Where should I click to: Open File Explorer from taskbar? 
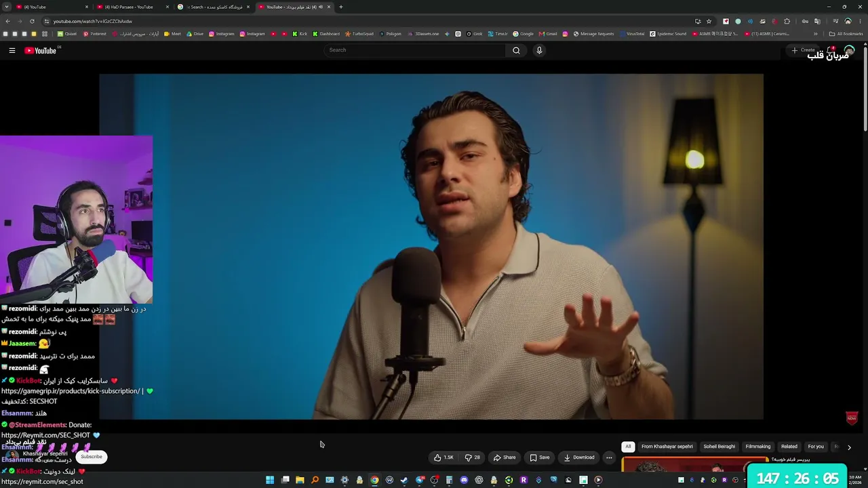coord(300,480)
